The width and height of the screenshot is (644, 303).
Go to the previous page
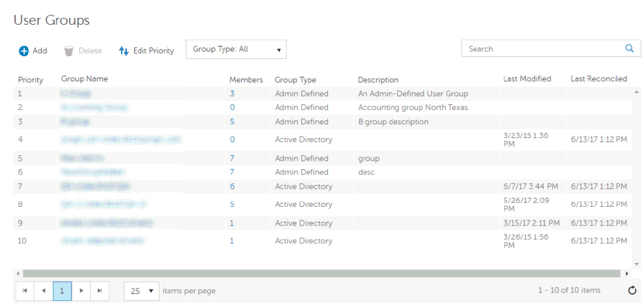coord(43,291)
